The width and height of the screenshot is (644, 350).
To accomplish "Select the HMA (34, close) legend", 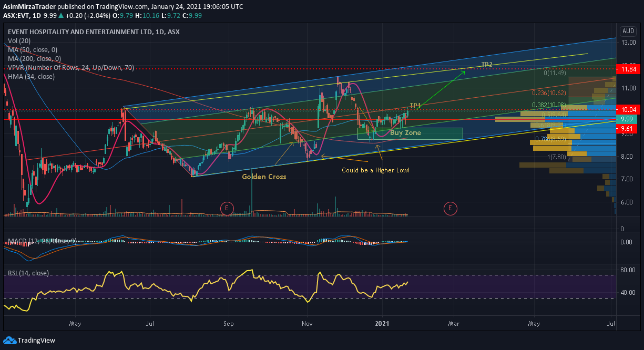I will pos(31,77).
